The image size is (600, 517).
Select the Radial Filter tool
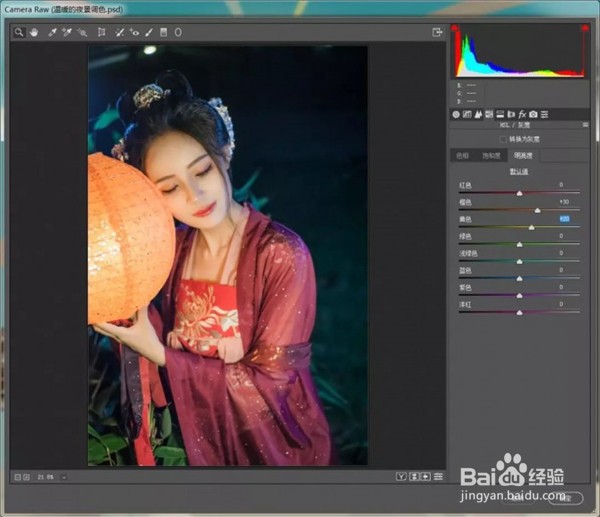point(178,33)
